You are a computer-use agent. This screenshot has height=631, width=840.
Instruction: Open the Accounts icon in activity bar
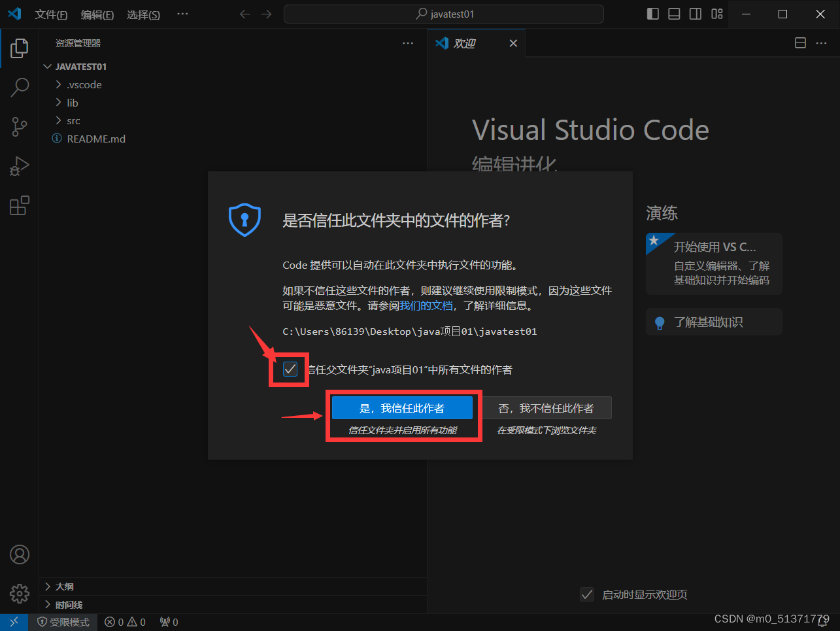pos(20,554)
